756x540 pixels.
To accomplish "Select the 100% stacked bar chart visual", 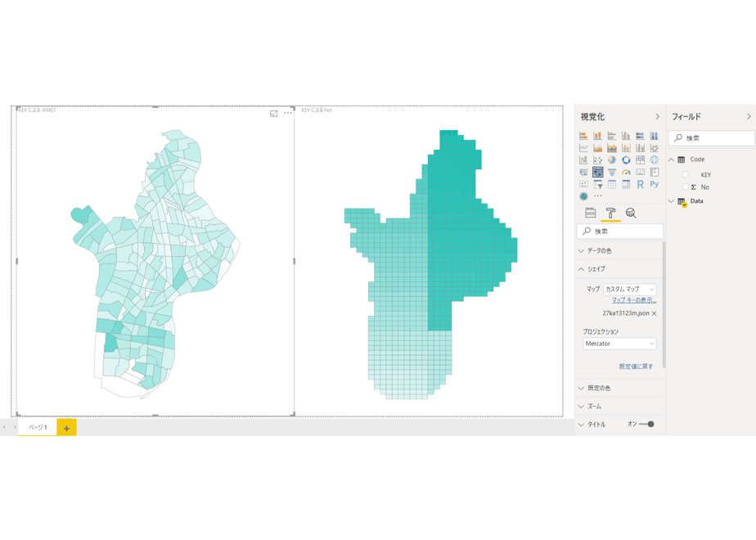I will (x=641, y=136).
